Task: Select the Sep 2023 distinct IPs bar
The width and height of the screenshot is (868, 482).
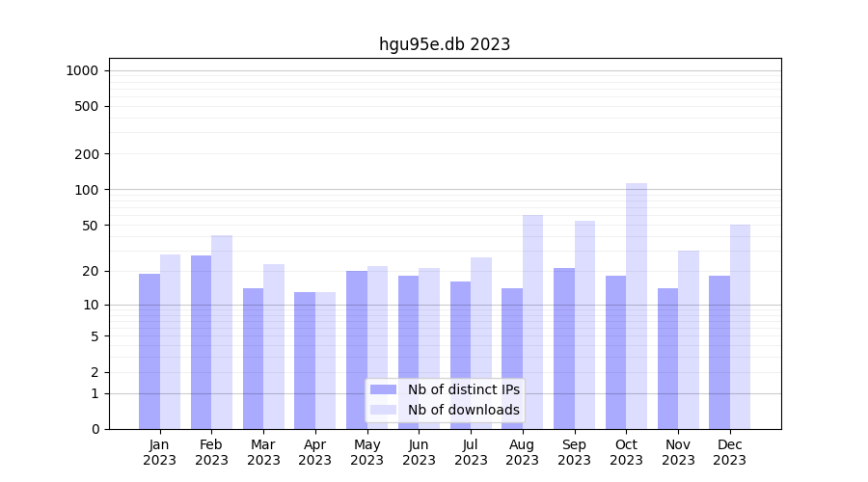Action: [x=564, y=348]
